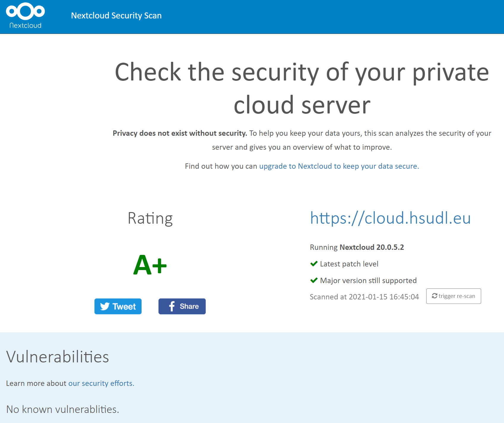The image size is (504, 423).
Task: Click the green A+ rating
Action: pyautogui.click(x=150, y=265)
